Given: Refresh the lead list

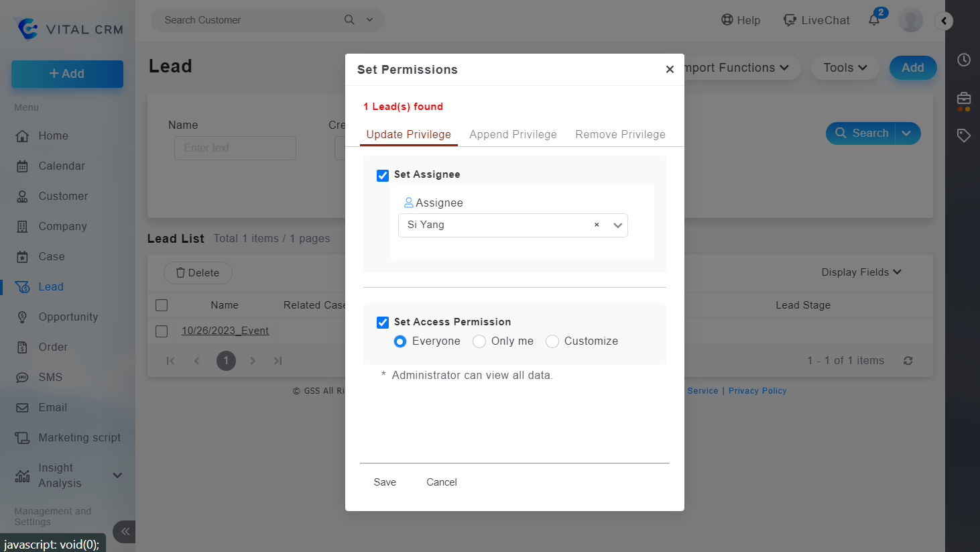Looking at the screenshot, I should pyautogui.click(x=908, y=361).
